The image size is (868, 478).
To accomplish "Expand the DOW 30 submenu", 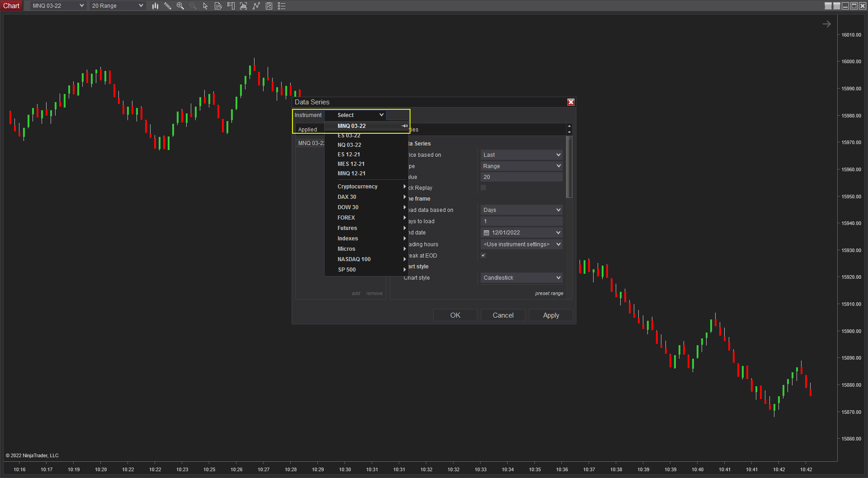I will (x=366, y=207).
